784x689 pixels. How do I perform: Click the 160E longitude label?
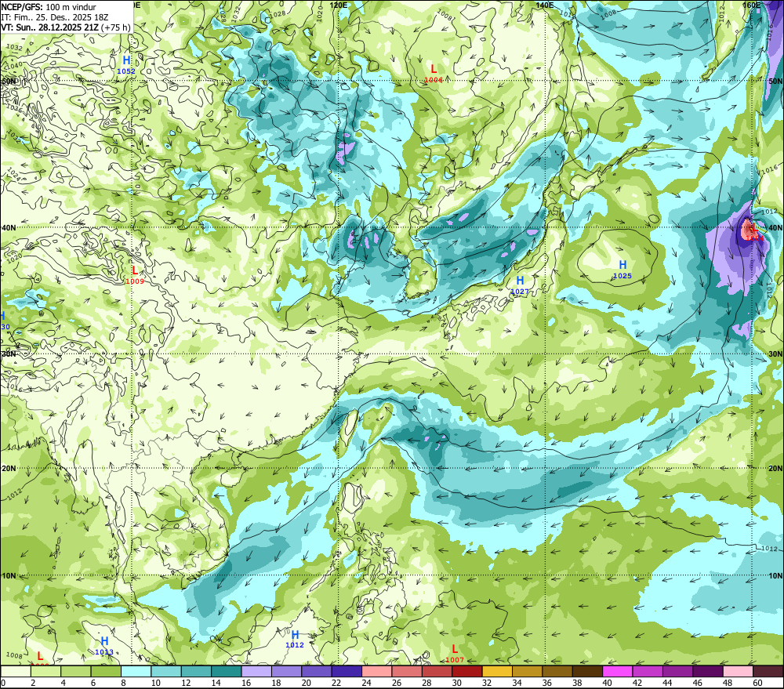point(751,5)
